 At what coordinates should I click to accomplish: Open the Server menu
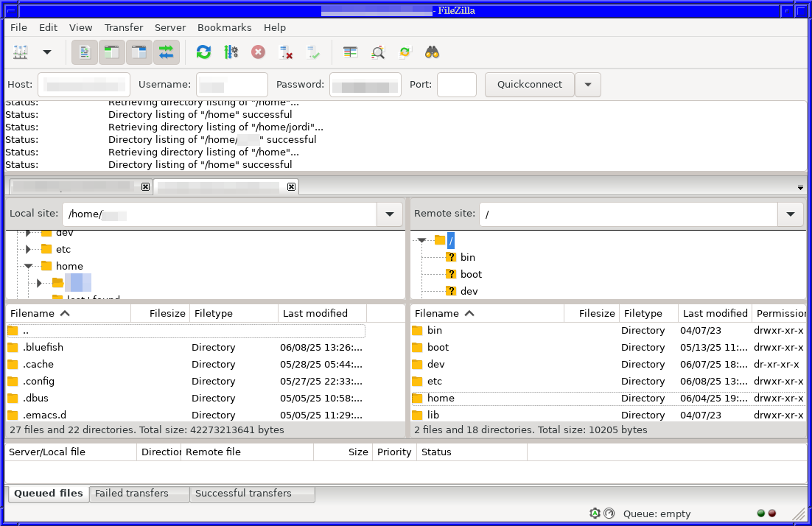pos(170,27)
